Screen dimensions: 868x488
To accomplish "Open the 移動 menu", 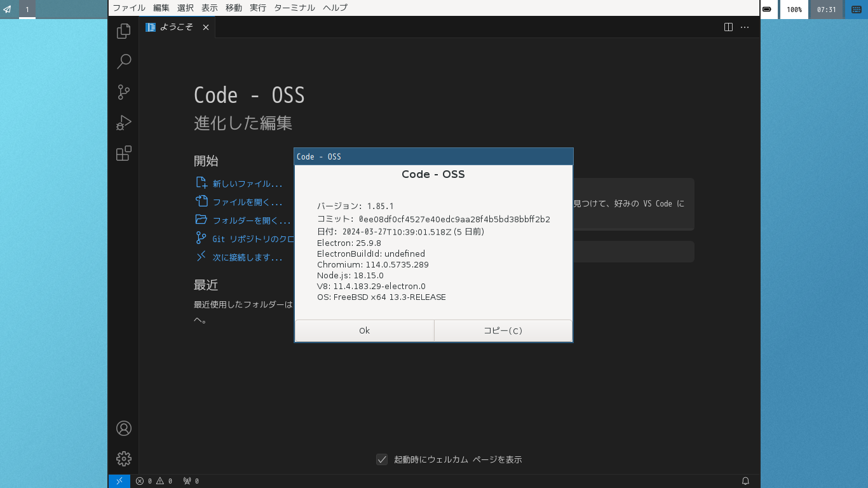I will click(x=234, y=8).
